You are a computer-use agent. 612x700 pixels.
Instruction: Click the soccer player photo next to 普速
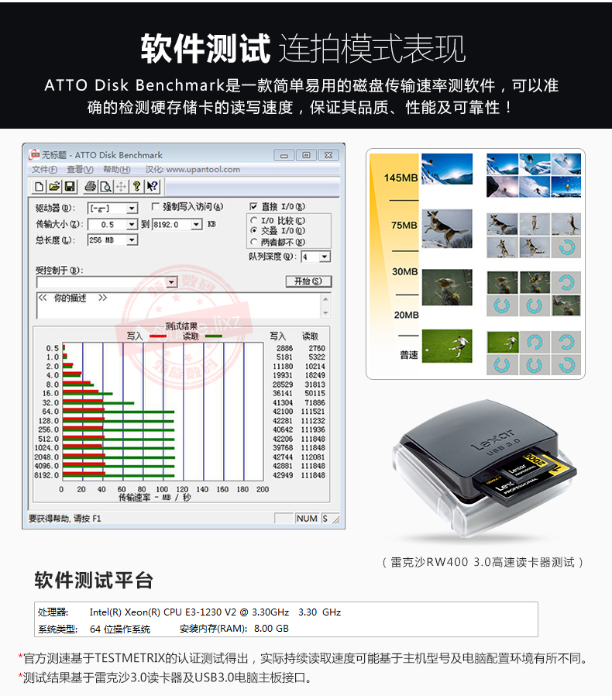[x=446, y=346]
